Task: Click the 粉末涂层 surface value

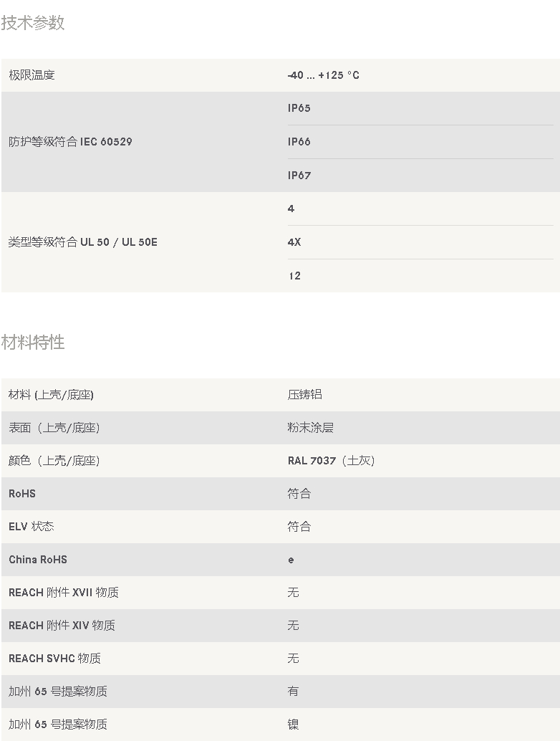Action: click(310, 428)
